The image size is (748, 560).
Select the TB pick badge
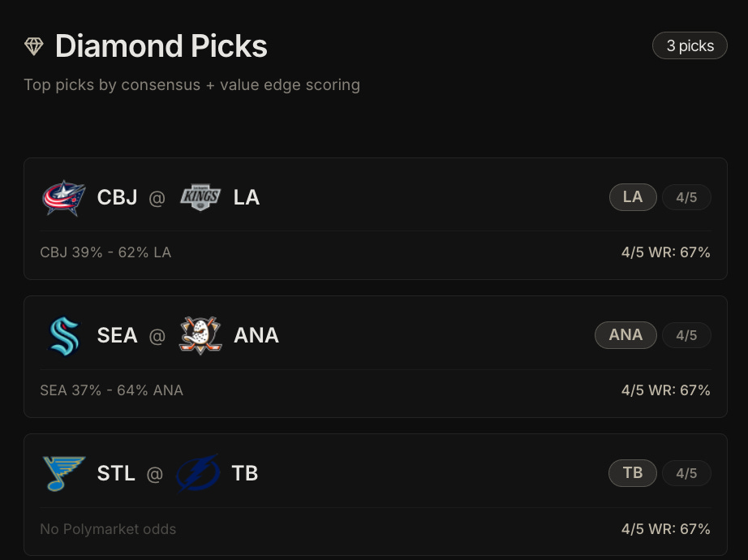click(633, 473)
